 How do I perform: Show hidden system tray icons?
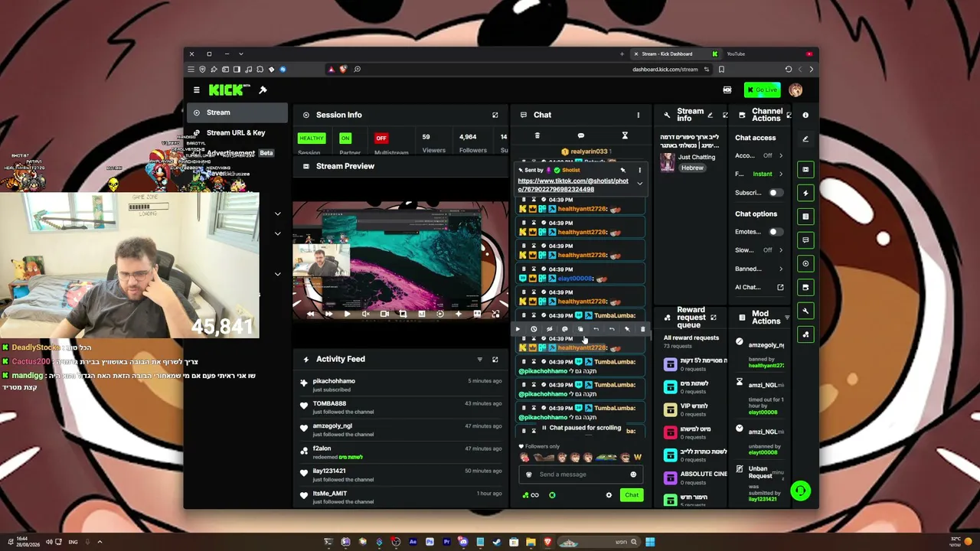[x=100, y=542]
